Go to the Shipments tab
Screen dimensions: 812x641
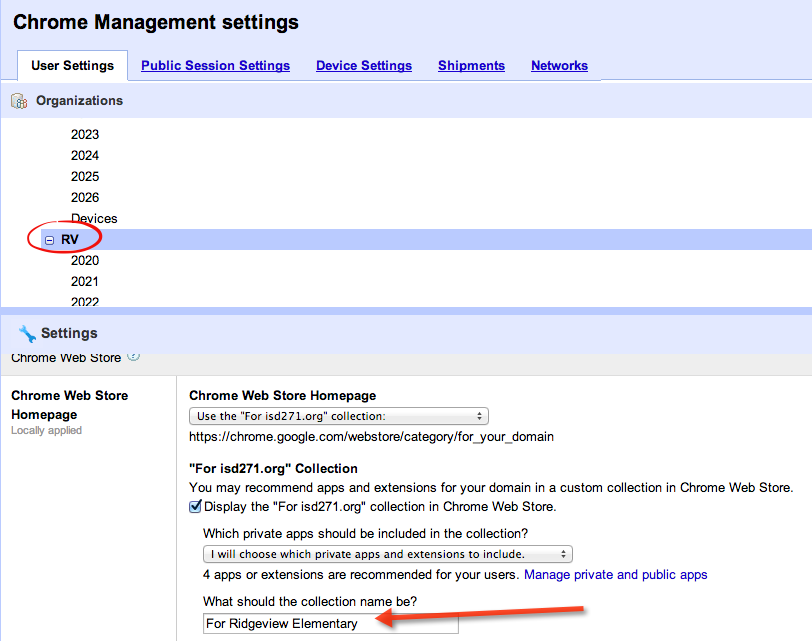point(471,66)
